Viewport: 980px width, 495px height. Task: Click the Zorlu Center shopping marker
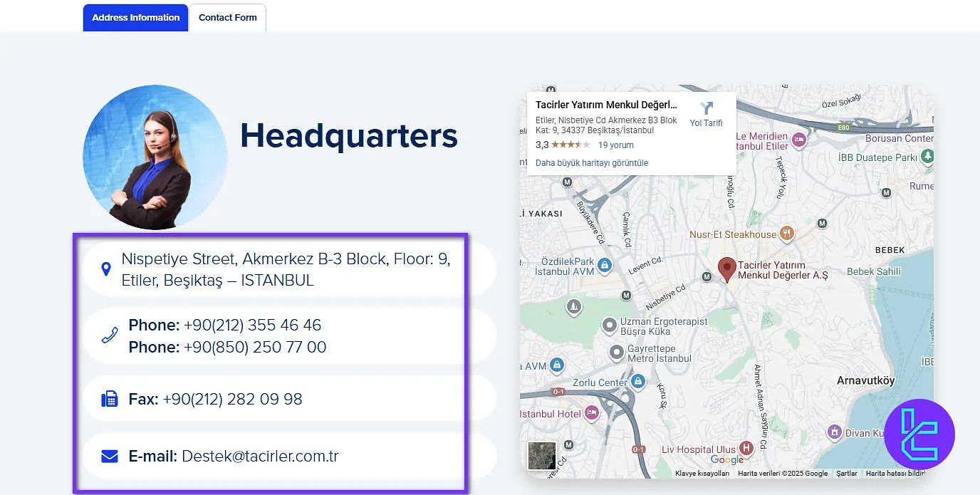638,382
